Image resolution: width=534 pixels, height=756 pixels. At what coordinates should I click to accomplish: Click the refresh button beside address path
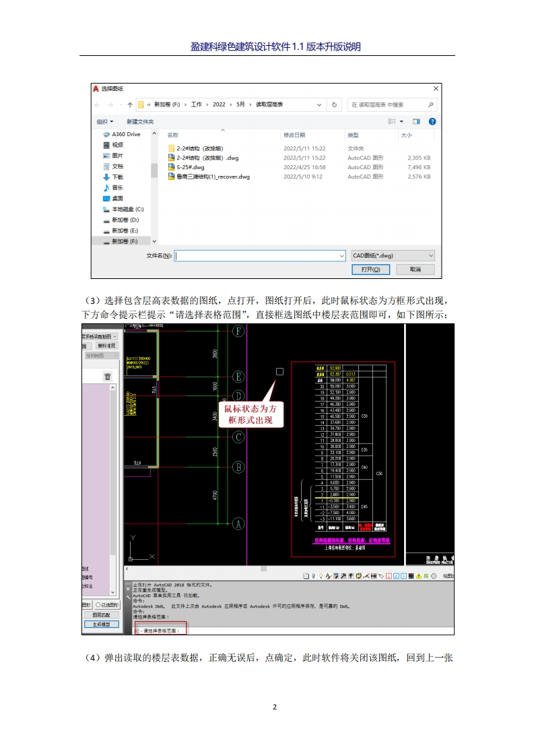(335, 104)
